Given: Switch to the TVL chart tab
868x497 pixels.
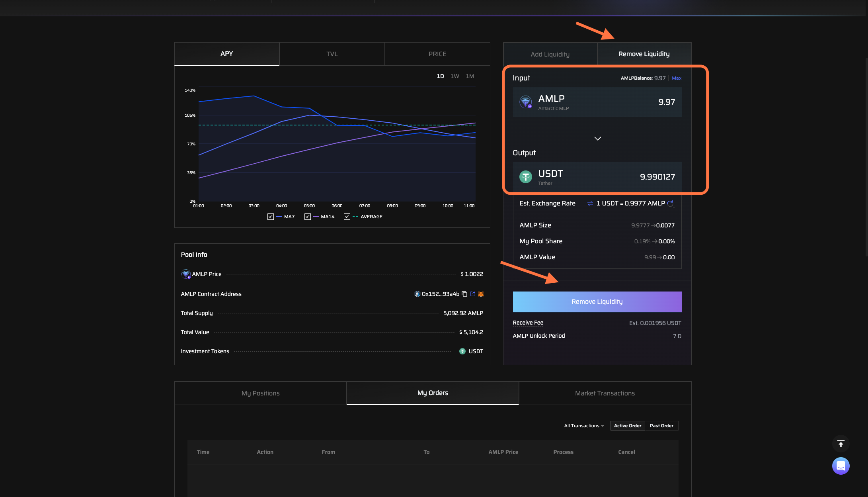Looking at the screenshot, I should (x=332, y=54).
